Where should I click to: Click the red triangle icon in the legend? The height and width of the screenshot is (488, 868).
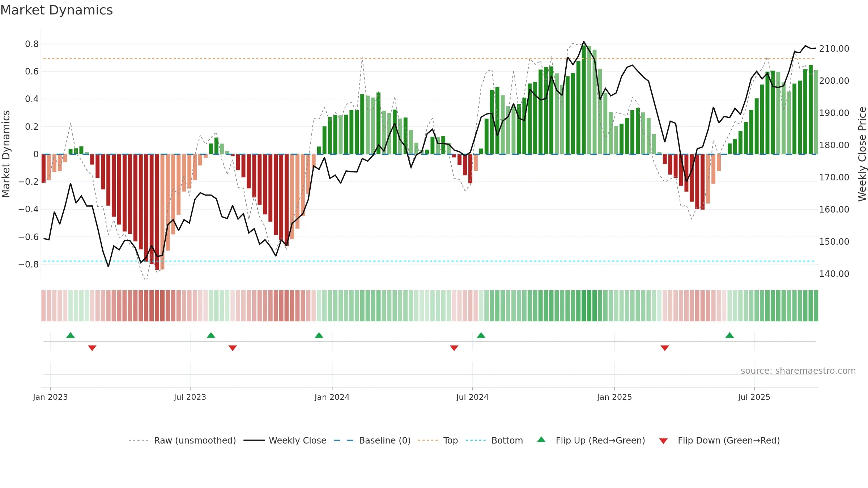[663, 441]
